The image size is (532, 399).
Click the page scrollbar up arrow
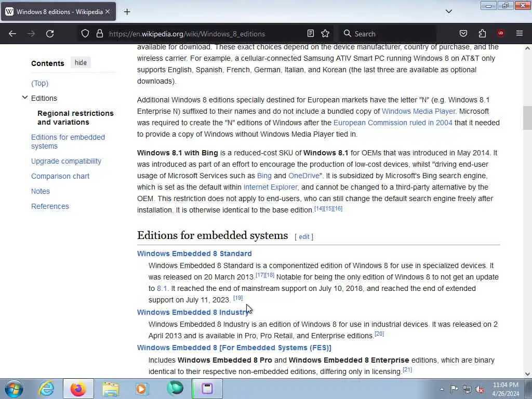pos(528,48)
